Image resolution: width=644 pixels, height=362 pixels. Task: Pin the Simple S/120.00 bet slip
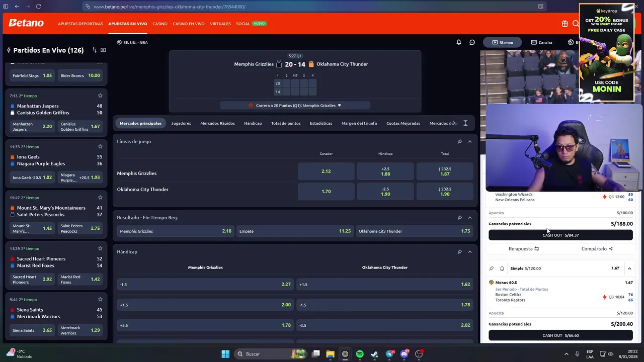[492, 268]
